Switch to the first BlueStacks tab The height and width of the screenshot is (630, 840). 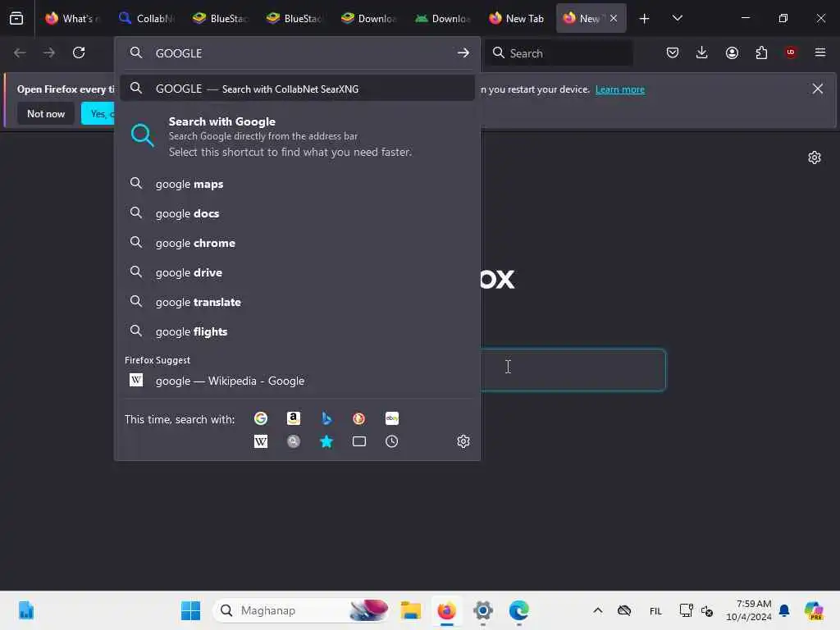coord(220,18)
